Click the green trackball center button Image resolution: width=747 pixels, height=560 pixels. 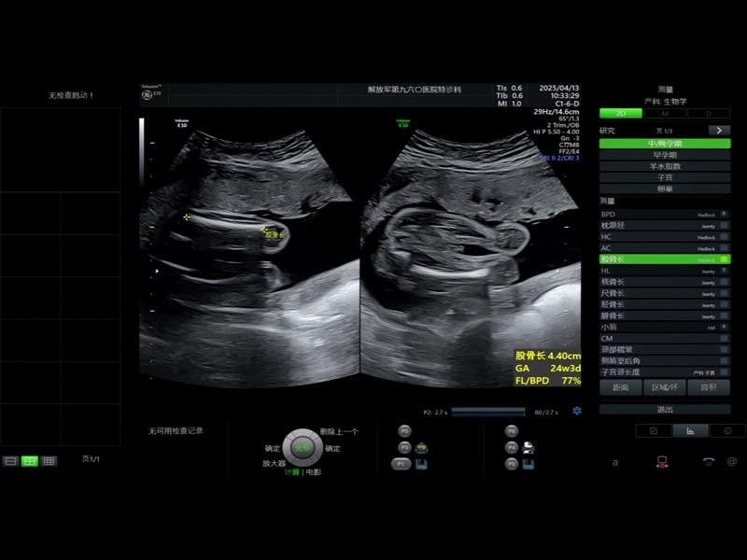303,448
